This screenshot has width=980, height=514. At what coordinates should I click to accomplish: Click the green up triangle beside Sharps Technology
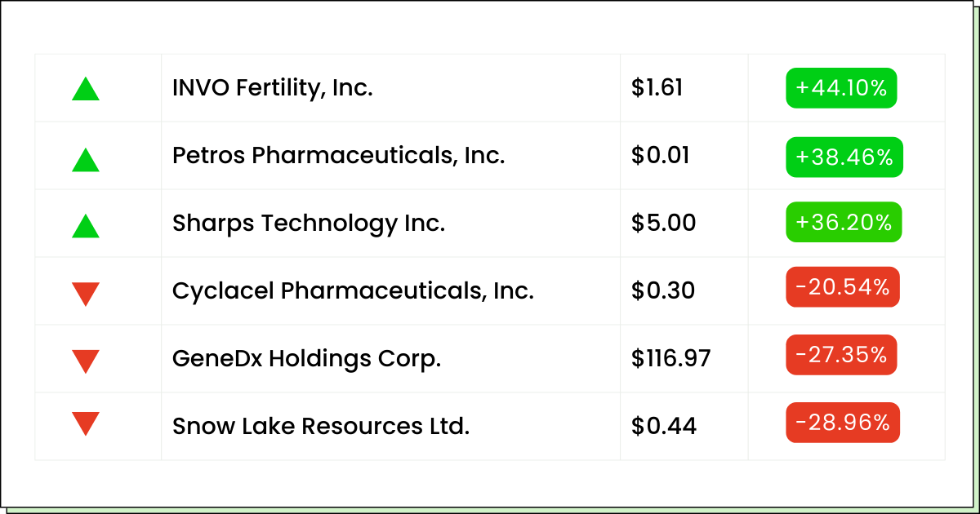click(86, 225)
